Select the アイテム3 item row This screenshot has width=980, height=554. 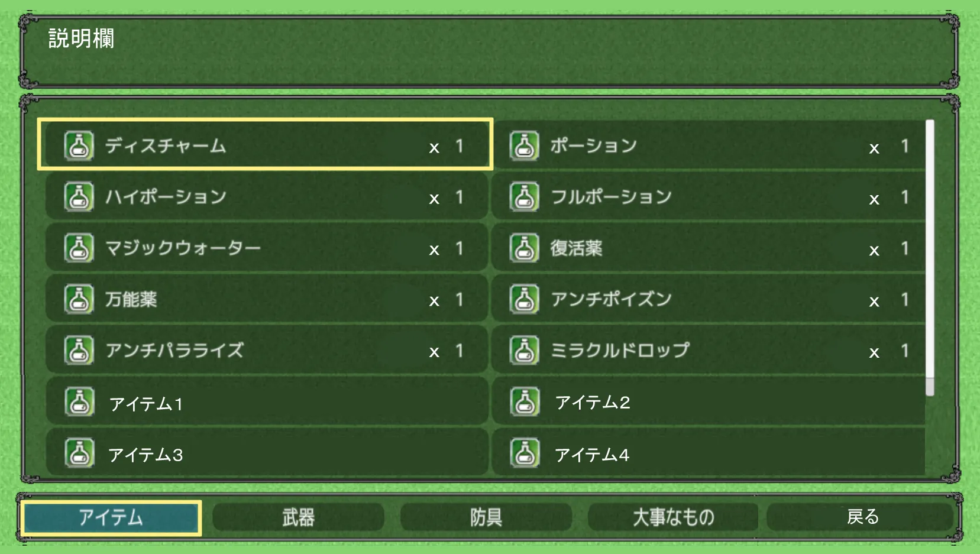tap(266, 453)
